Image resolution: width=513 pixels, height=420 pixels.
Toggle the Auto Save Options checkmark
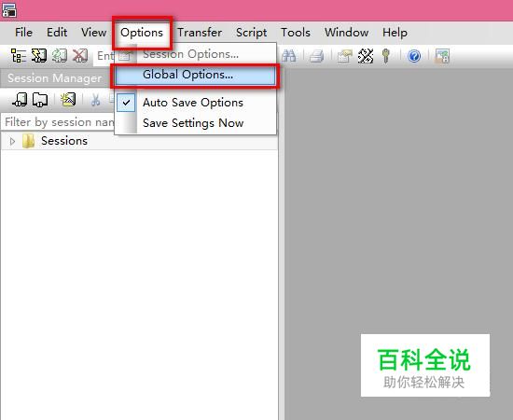[x=126, y=103]
